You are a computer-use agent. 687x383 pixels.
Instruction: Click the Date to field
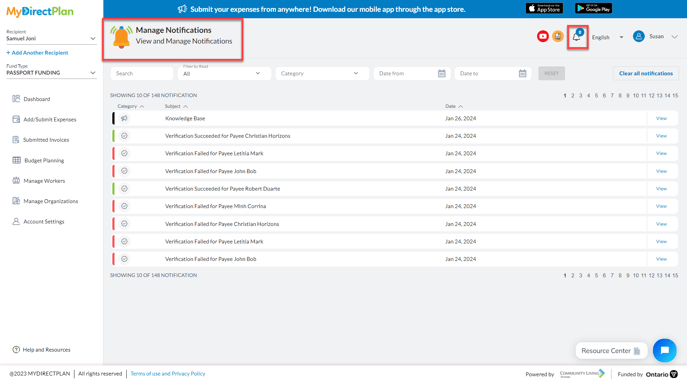point(492,73)
